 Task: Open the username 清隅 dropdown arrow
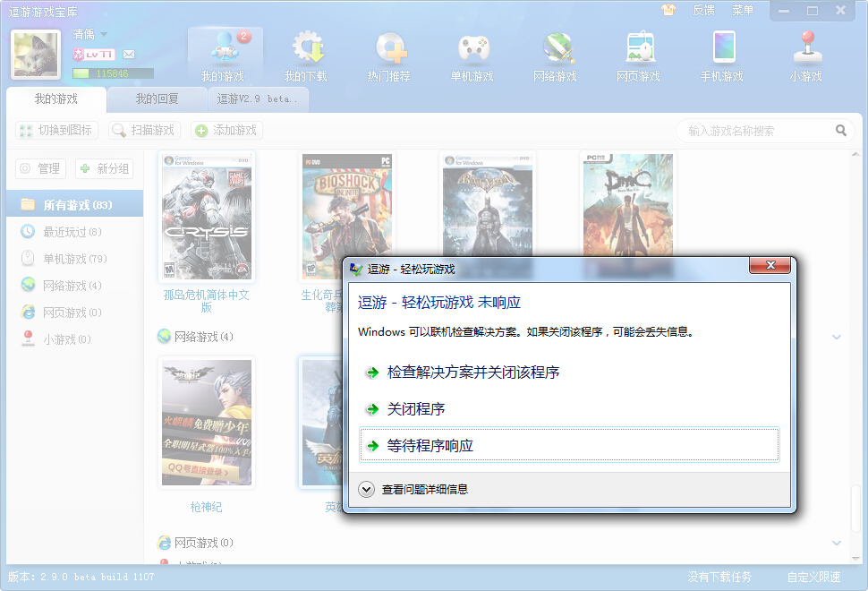pyautogui.click(x=104, y=34)
